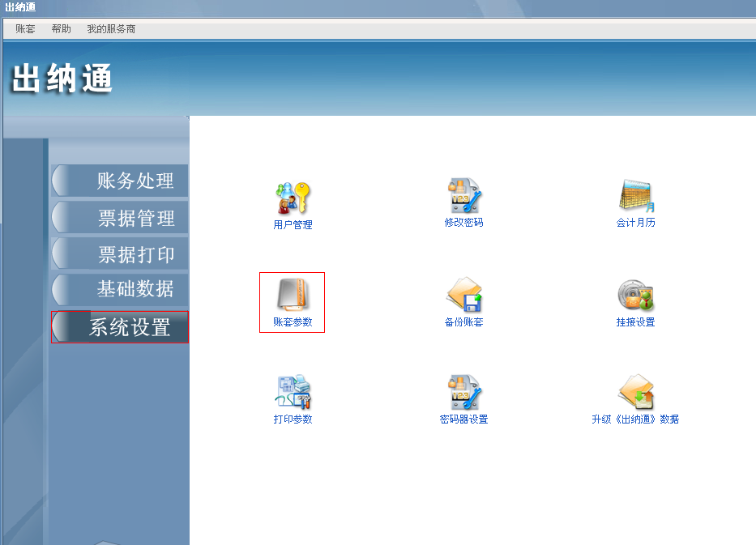Open the 打印参数 print parameters icon
The width and height of the screenshot is (756, 545).
point(293,392)
